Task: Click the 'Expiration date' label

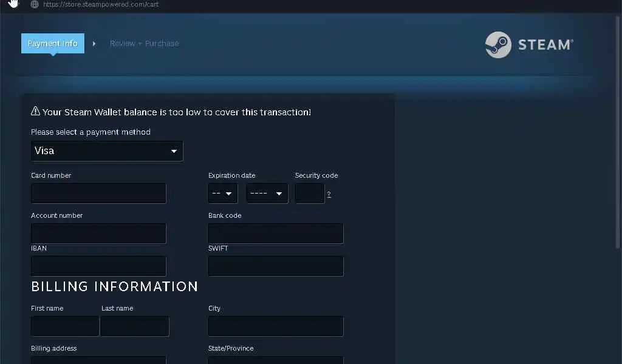Action: pyautogui.click(x=231, y=175)
